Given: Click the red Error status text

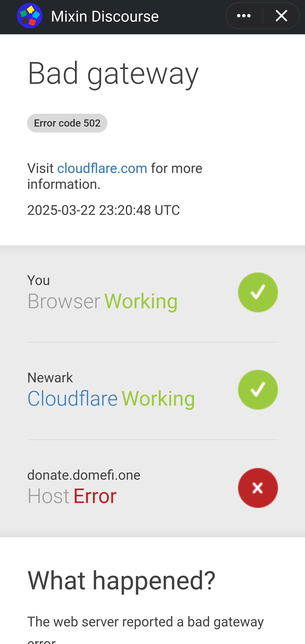Looking at the screenshot, I should click(95, 496).
